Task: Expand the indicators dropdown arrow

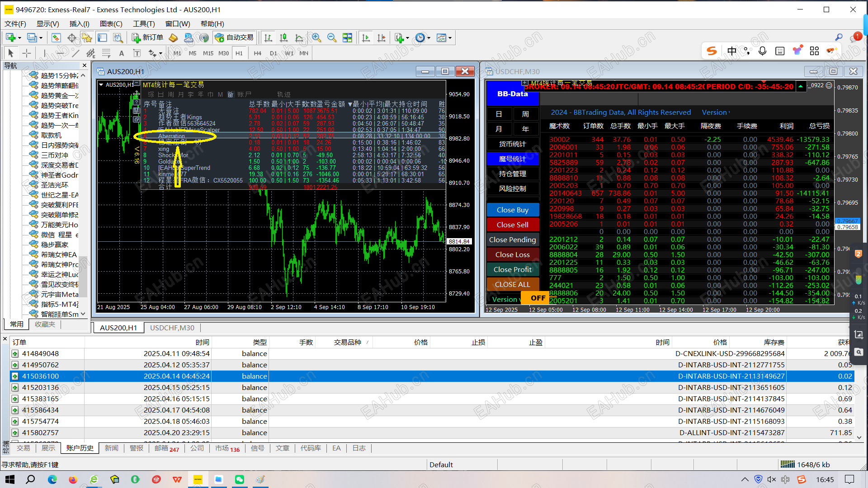Action: (x=407, y=38)
